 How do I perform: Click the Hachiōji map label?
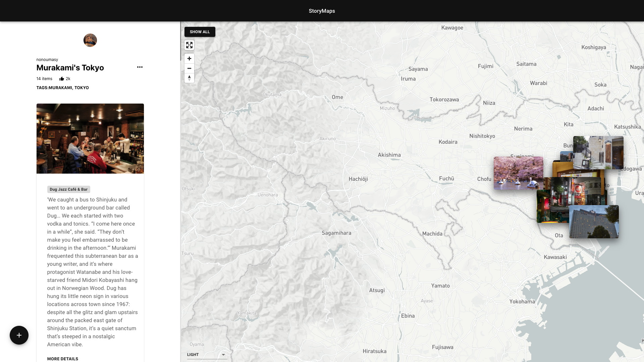click(358, 179)
